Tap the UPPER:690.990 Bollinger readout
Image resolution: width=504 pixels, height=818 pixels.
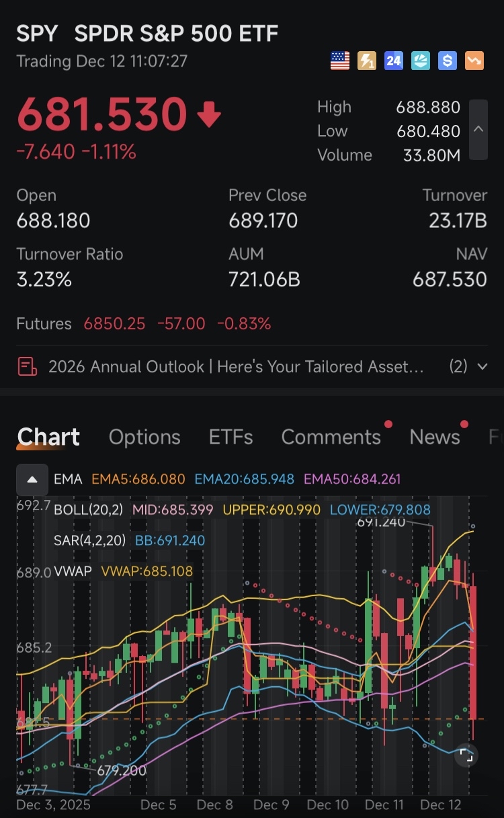271,510
